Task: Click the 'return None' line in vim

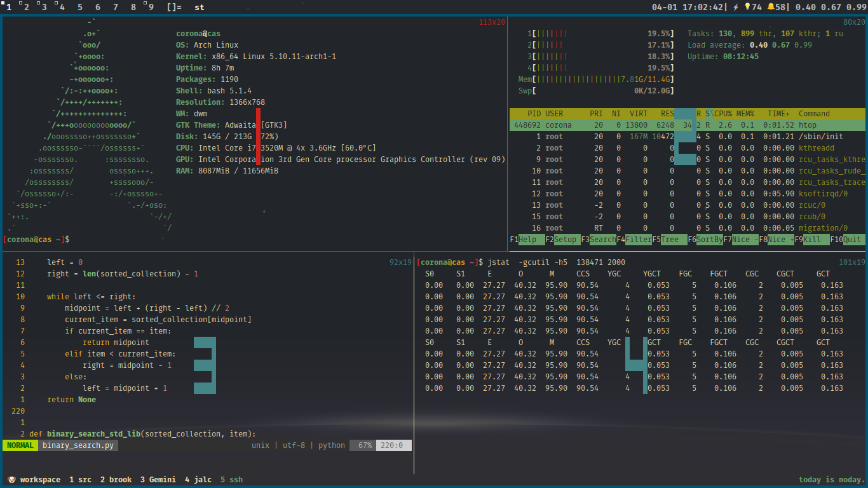Action: pos(71,400)
